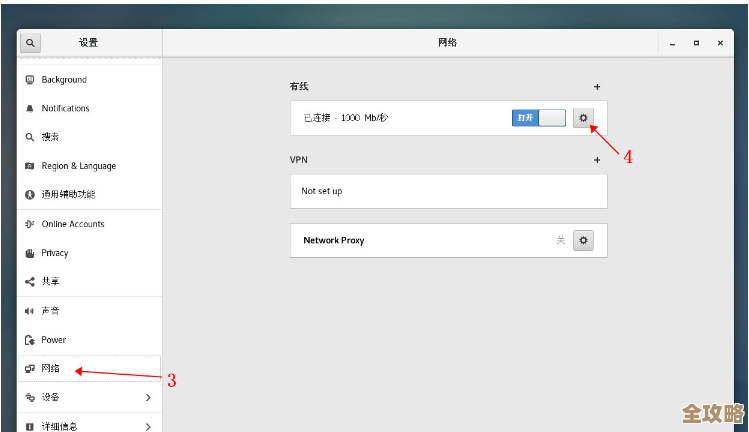Select Region & Language in sidebar
Screen dimensions: 749x432
[78, 166]
